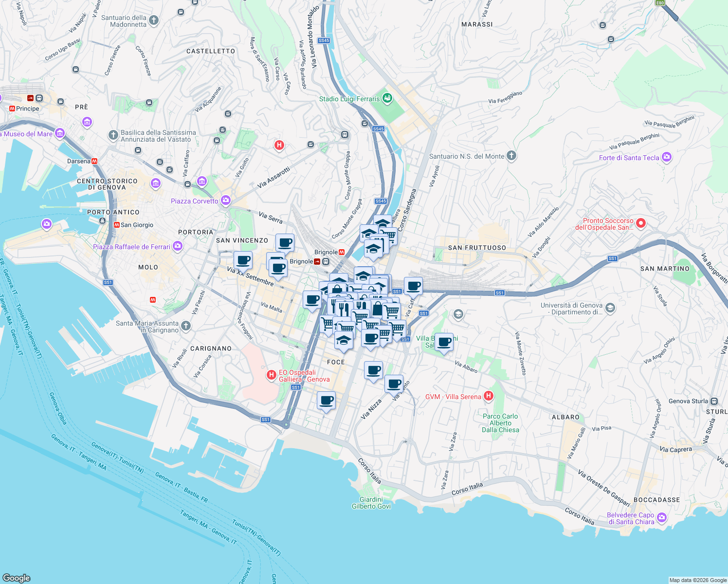
Task: Click the church icon at Santuario N.S. del Monte
Action: [510, 156]
